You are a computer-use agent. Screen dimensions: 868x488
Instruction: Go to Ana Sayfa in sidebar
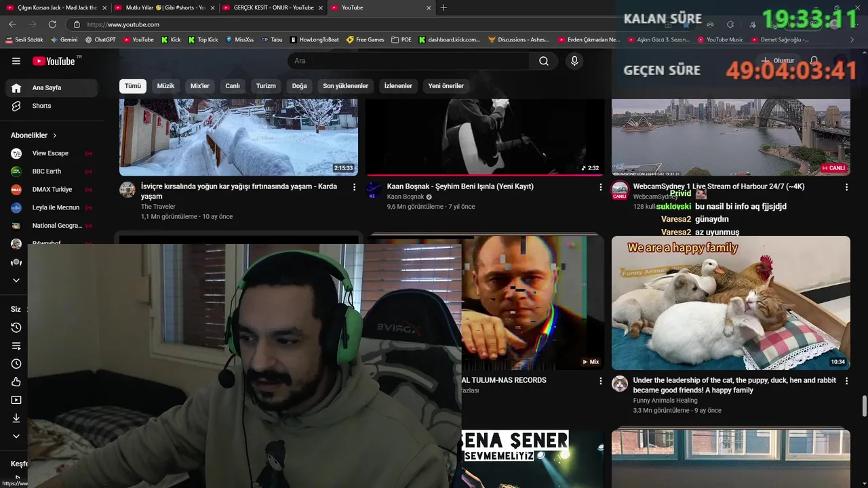52,87
